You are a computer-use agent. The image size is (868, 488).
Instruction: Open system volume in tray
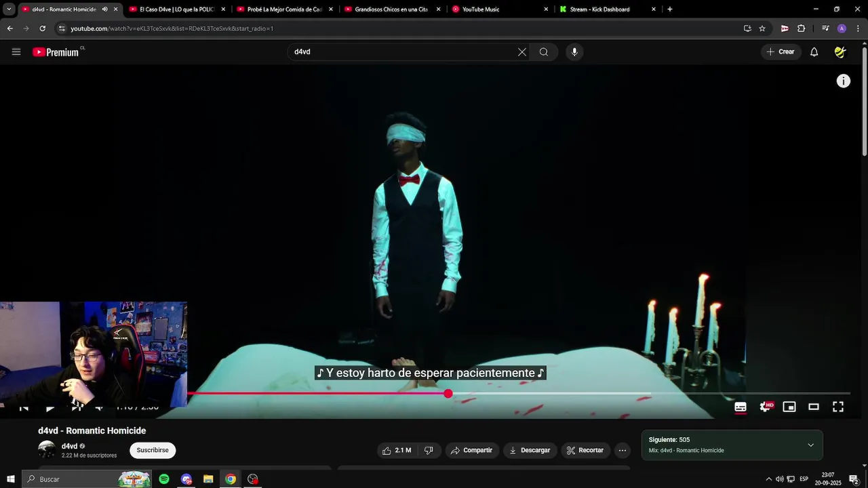[780, 479]
